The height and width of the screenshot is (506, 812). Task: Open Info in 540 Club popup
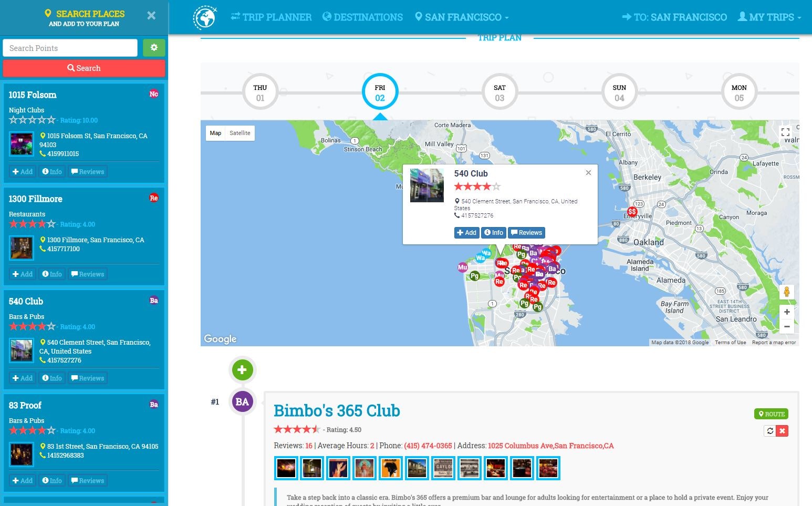[x=494, y=233]
